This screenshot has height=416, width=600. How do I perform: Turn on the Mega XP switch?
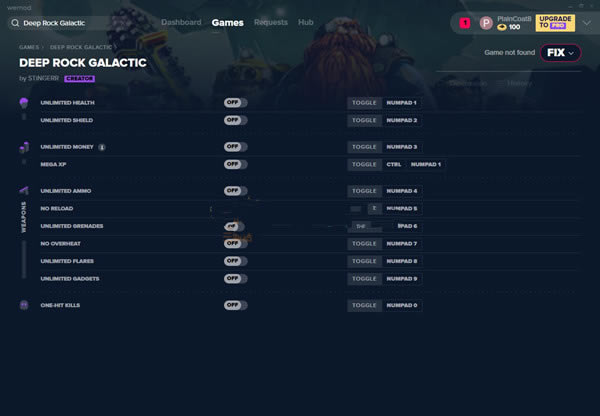(x=235, y=164)
